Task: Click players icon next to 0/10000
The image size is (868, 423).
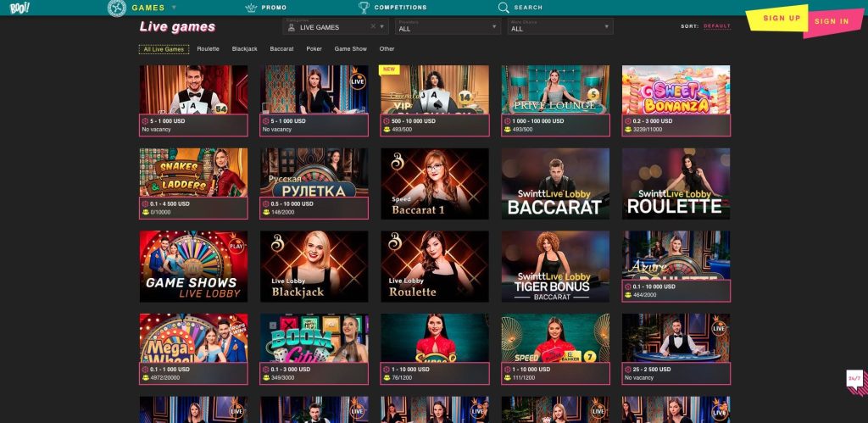Action: coord(145,212)
